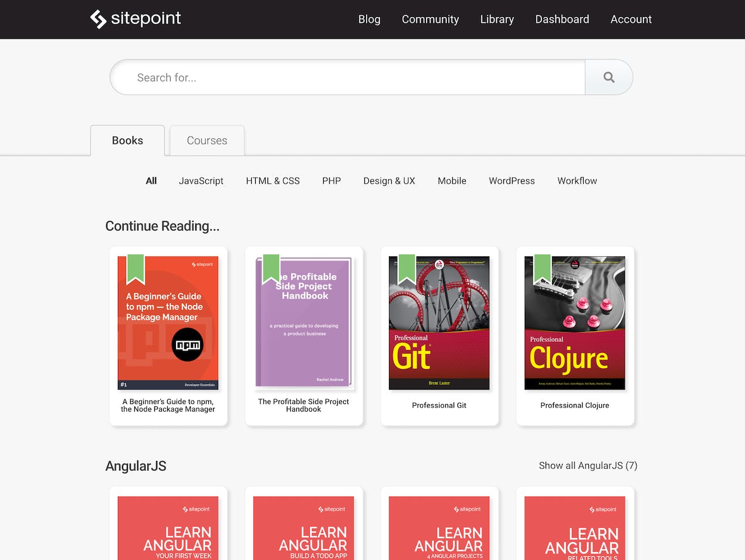
Task: Filter books by Workflow
Action: (577, 181)
